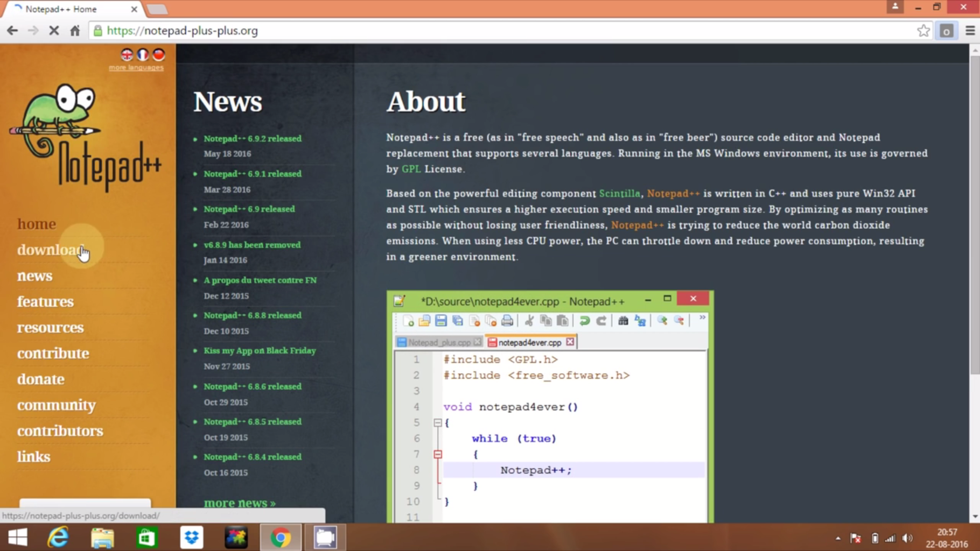Follow the GPL license link

click(411, 169)
